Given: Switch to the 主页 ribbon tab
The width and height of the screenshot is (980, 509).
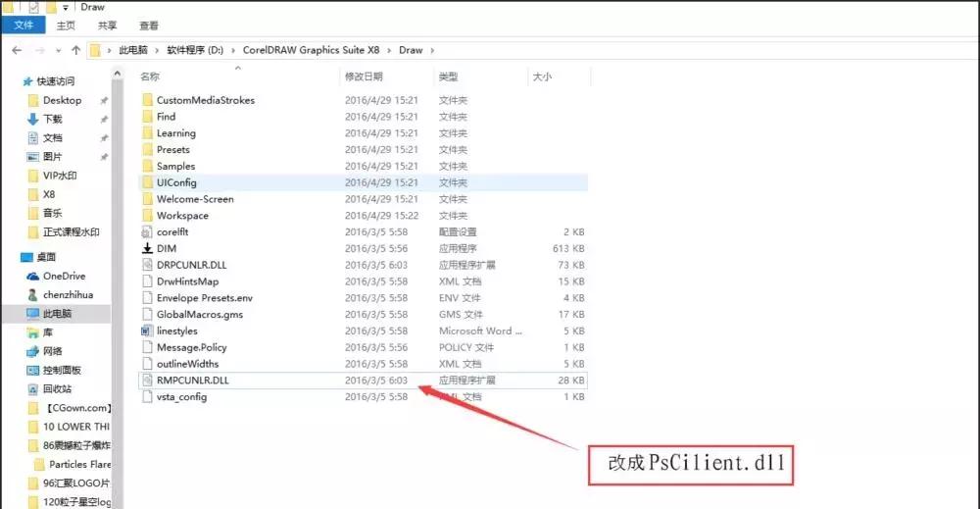Looking at the screenshot, I should coord(66,25).
